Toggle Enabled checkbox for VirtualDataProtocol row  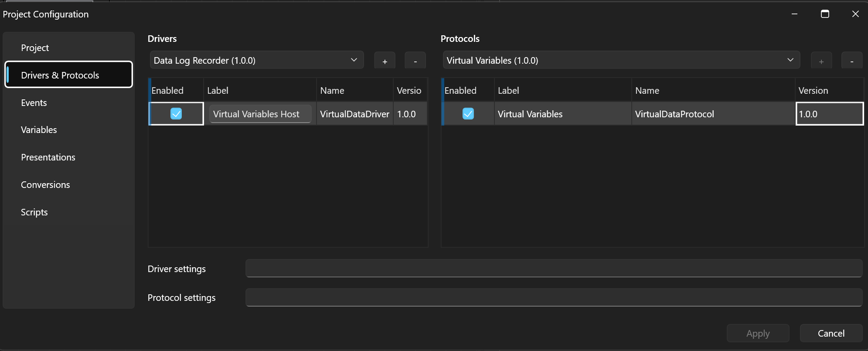[468, 114]
